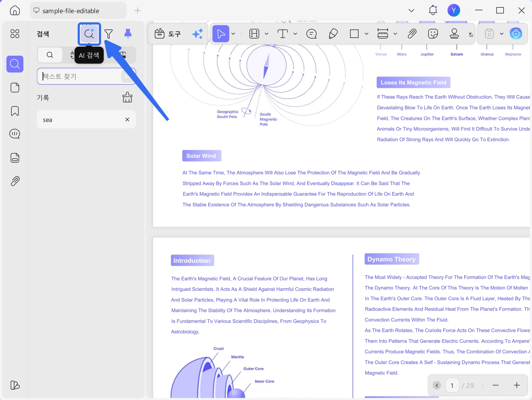Expand the highlight tool dropdown
This screenshot has width=532, height=400.
(x=267, y=34)
